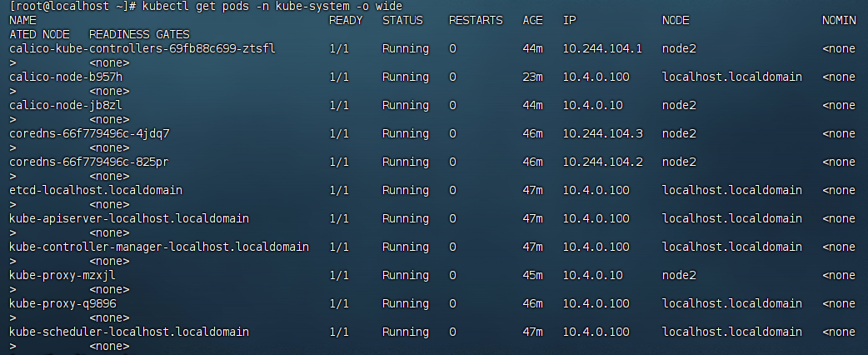This screenshot has width=868, height=355.
Task: Select pod name kube-scheduler-localhost.localdomain
Action: (129, 332)
